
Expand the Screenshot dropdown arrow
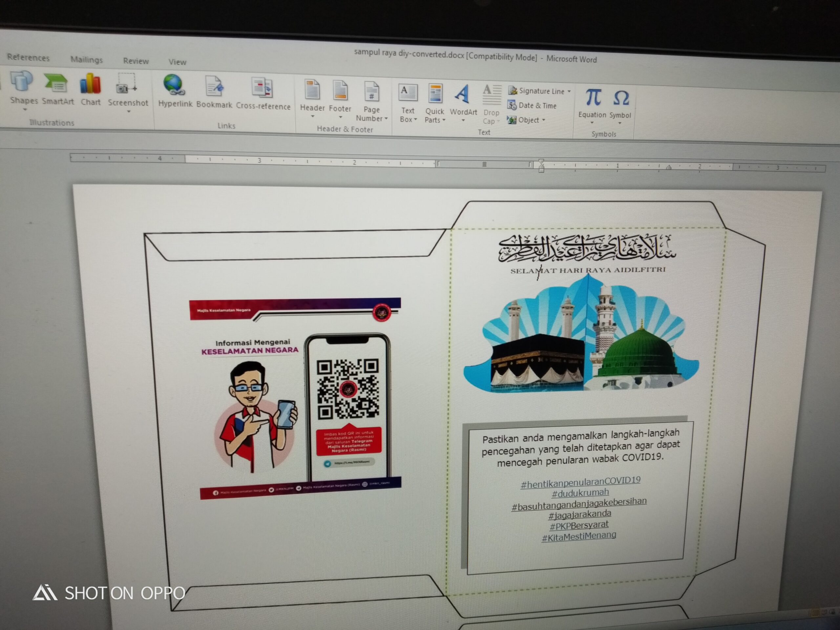pyautogui.click(x=129, y=112)
